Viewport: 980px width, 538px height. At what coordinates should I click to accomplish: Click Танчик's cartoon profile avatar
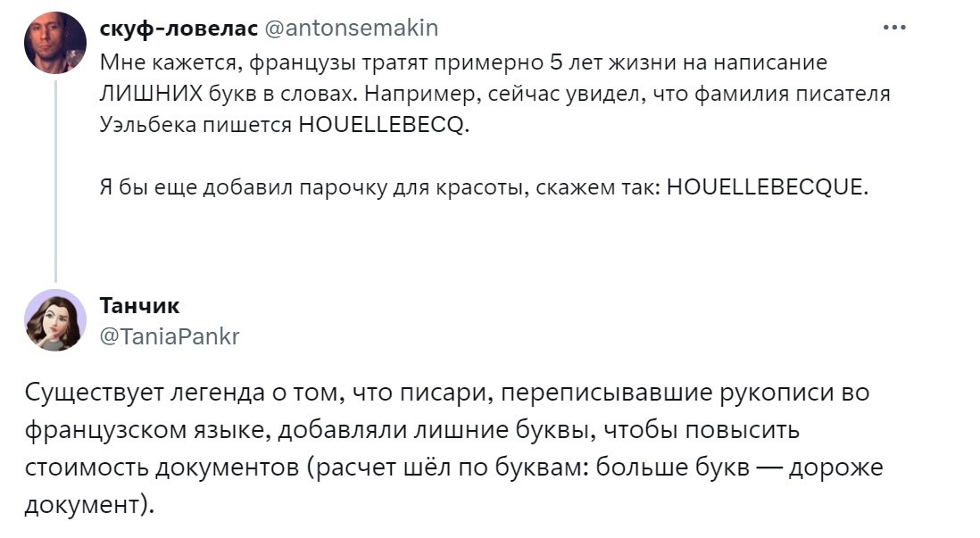(55, 320)
